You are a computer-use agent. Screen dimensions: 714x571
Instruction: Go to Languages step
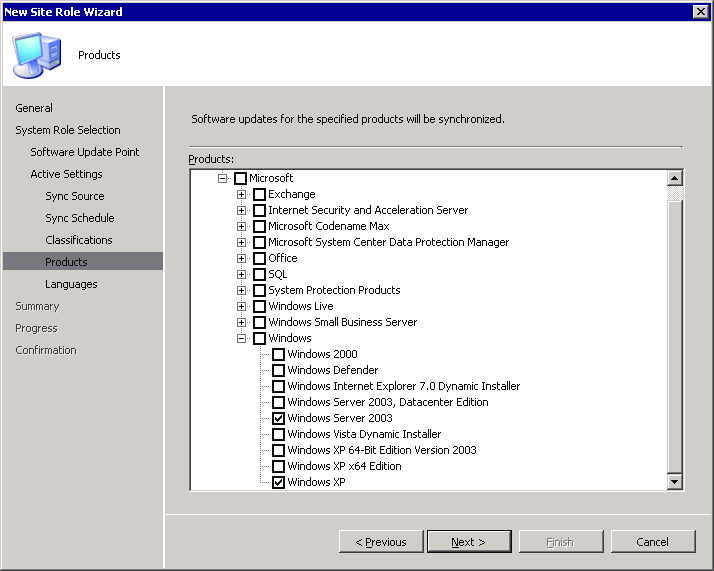71,284
